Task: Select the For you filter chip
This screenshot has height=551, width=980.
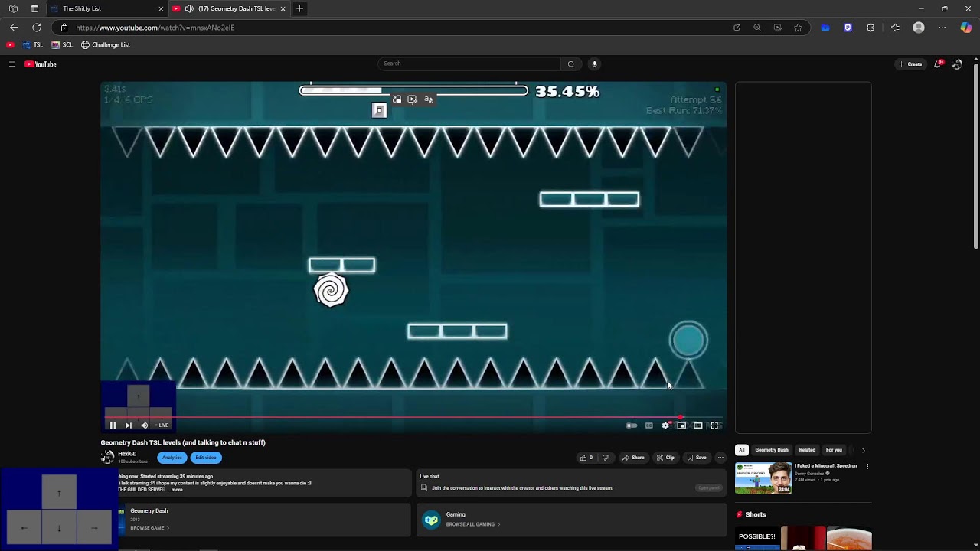Action: (x=834, y=450)
